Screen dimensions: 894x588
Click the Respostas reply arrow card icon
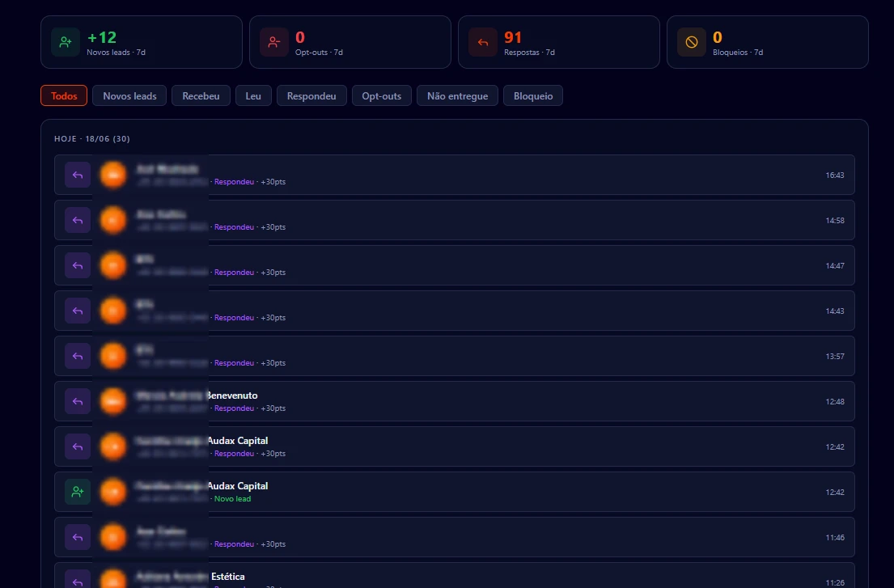click(x=483, y=42)
